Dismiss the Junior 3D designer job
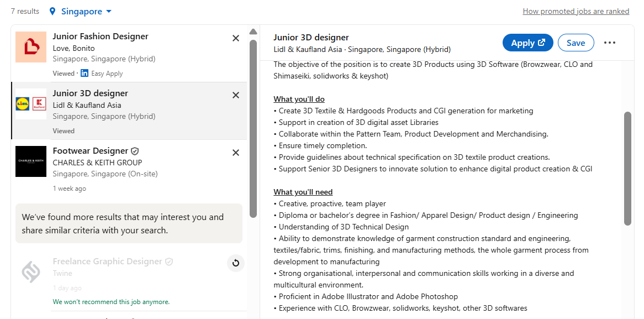This screenshot has height=319, width=644. pos(236,95)
